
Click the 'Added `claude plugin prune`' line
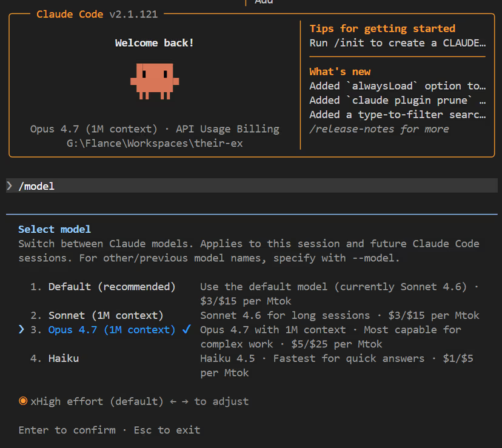pyautogui.click(x=397, y=100)
